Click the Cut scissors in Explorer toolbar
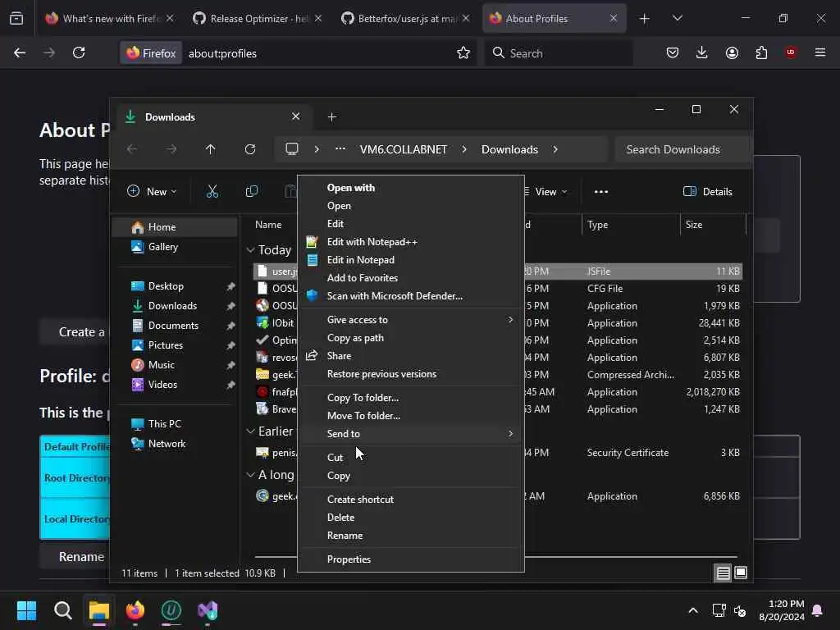 pyautogui.click(x=212, y=191)
